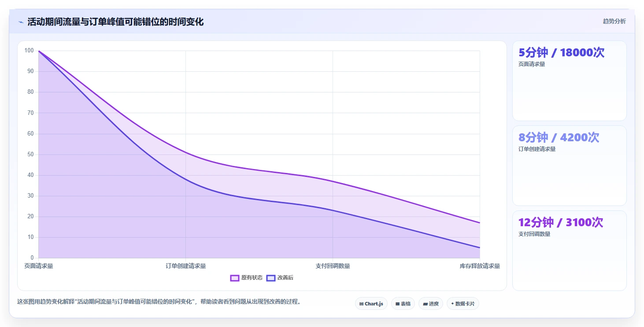Click the 订单创建请求量 x-axis label
Viewport: 644px width, 327px height.
pos(186,266)
